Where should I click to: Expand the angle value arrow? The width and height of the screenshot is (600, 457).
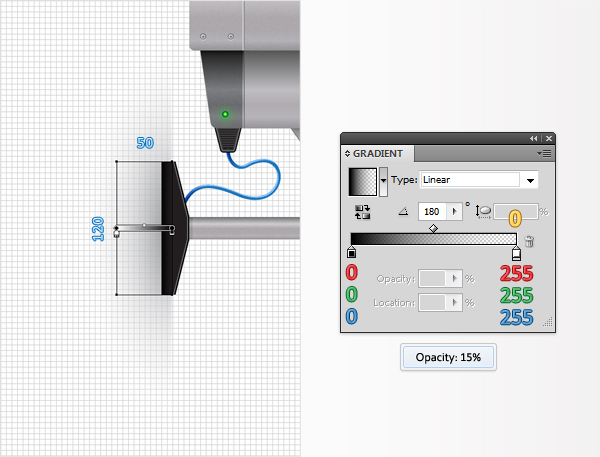pyautogui.click(x=455, y=212)
